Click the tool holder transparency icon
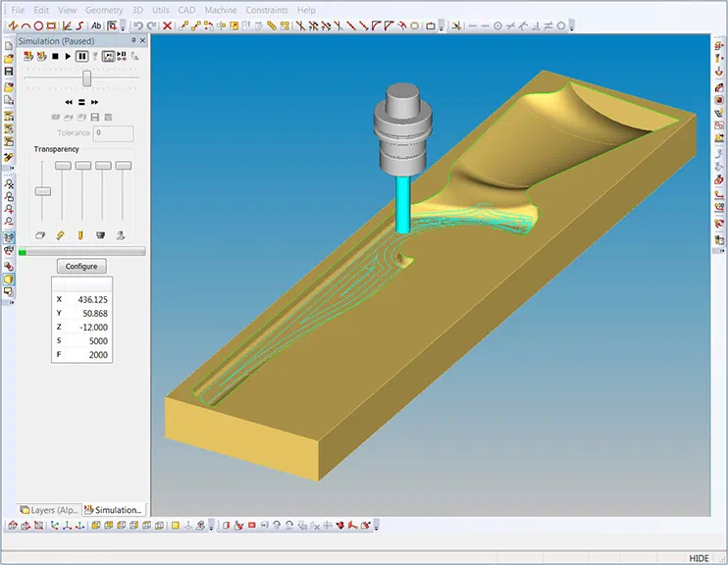This screenshot has width=728, height=565. (100, 235)
